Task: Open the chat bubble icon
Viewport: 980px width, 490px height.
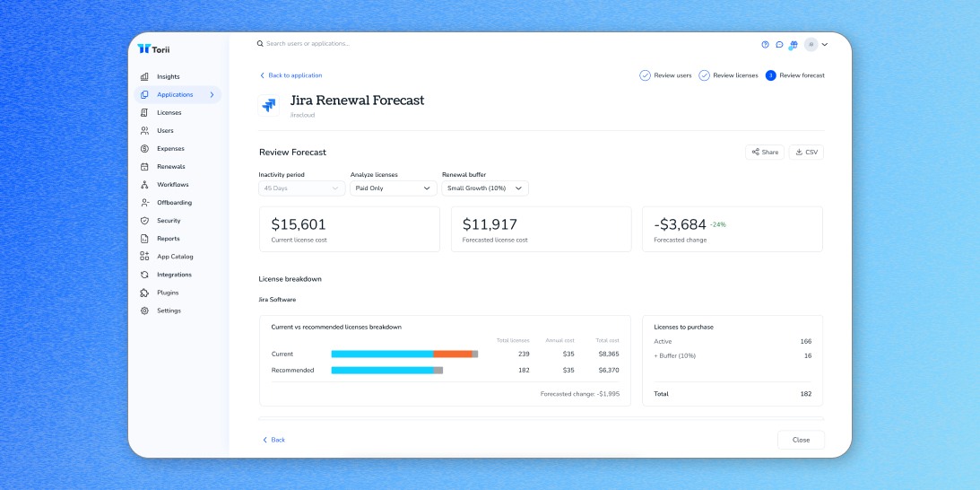Action: [x=779, y=45]
